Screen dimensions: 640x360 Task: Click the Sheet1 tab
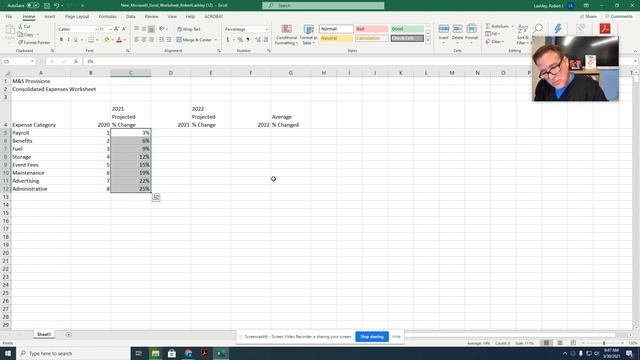coord(44,334)
